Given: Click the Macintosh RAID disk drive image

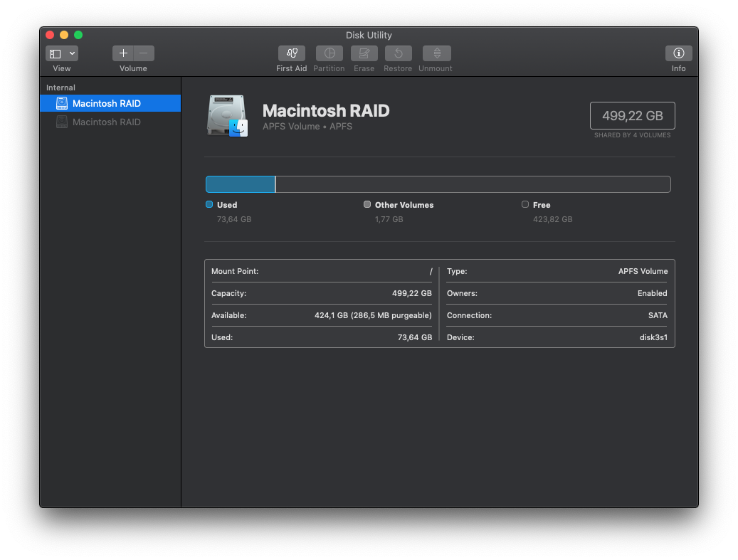Looking at the screenshot, I should click(x=227, y=116).
